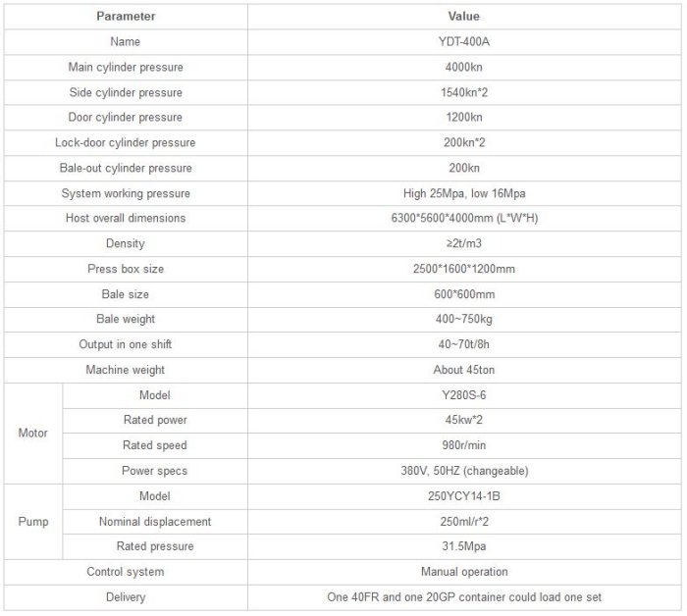687x616 pixels.
Task: Select the 250YCY14-1B pump model value
Action: (x=464, y=496)
